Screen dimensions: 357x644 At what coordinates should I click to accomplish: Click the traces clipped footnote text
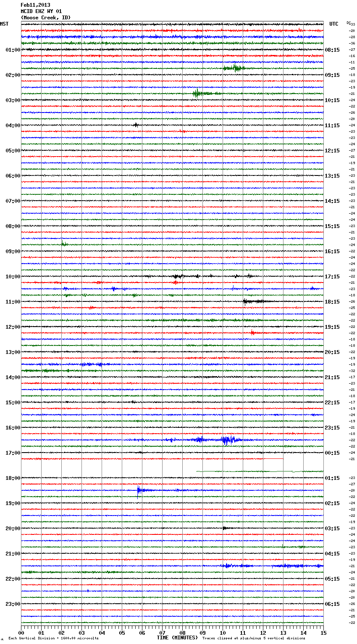coord(254,639)
